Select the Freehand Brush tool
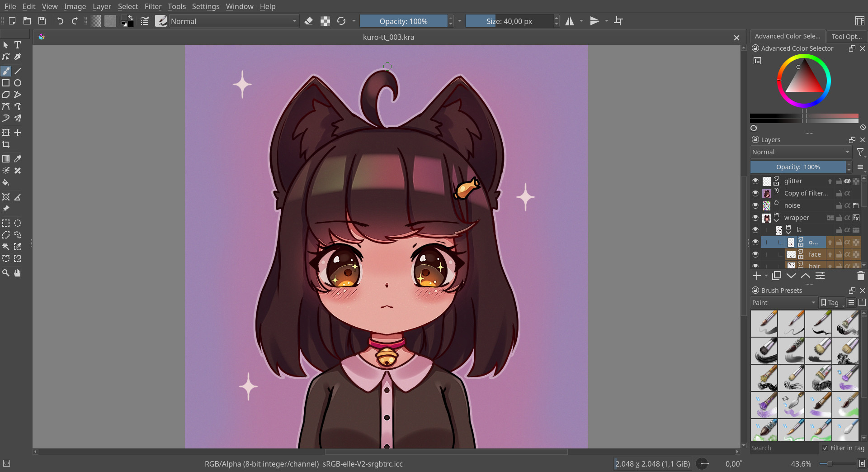 coord(6,71)
